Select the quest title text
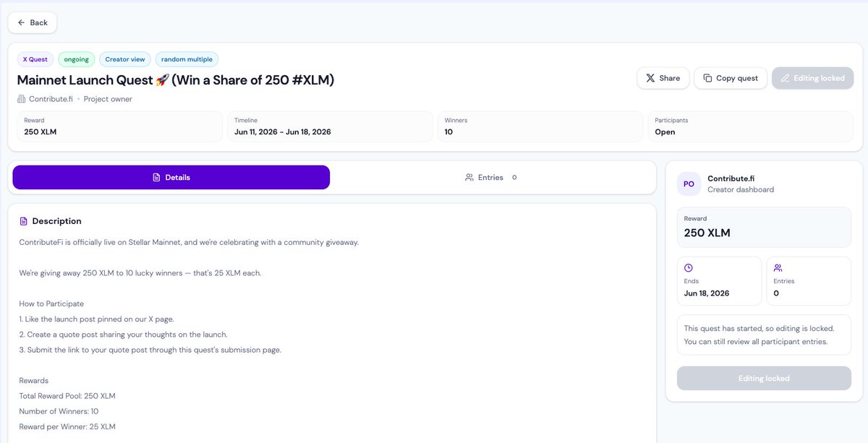 pos(176,80)
